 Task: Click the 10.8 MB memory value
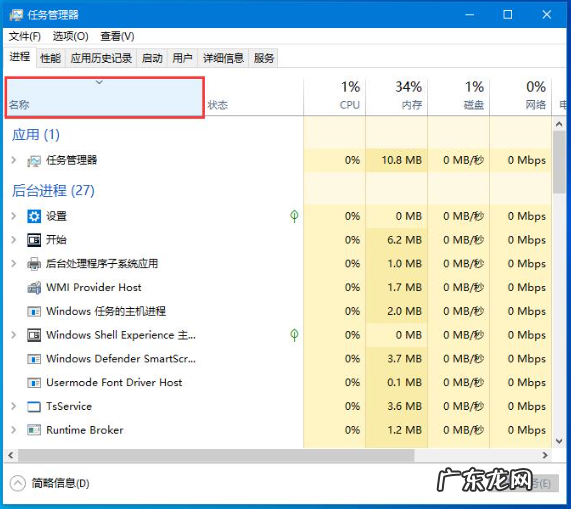pyautogui.click(x=402, y=160)
